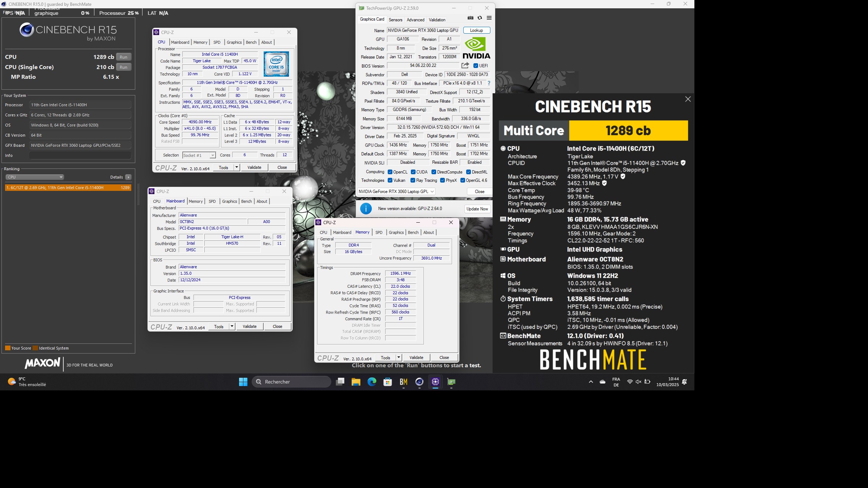Screen dimensions: 868x488
Task: Open Graphics tab in CPU-Z Mainboard window
Action: 230,201
